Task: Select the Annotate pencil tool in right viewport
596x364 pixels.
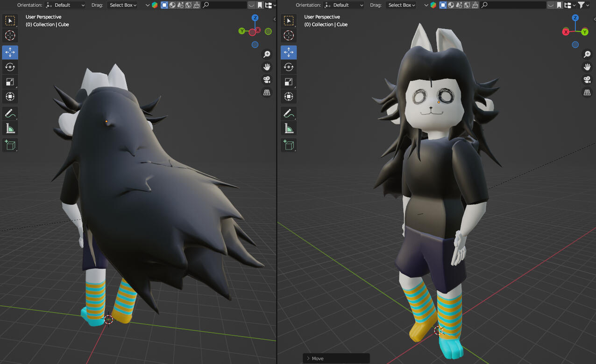Action: [x=289, y=113]
